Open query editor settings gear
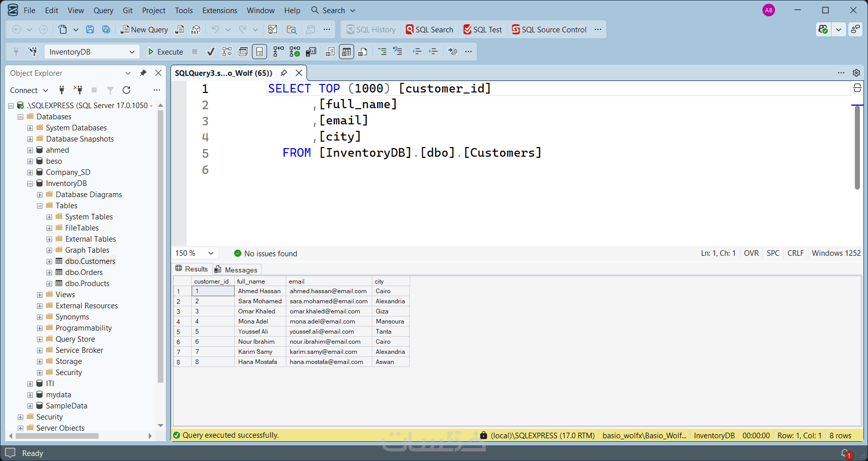 (x=856, y=73)
